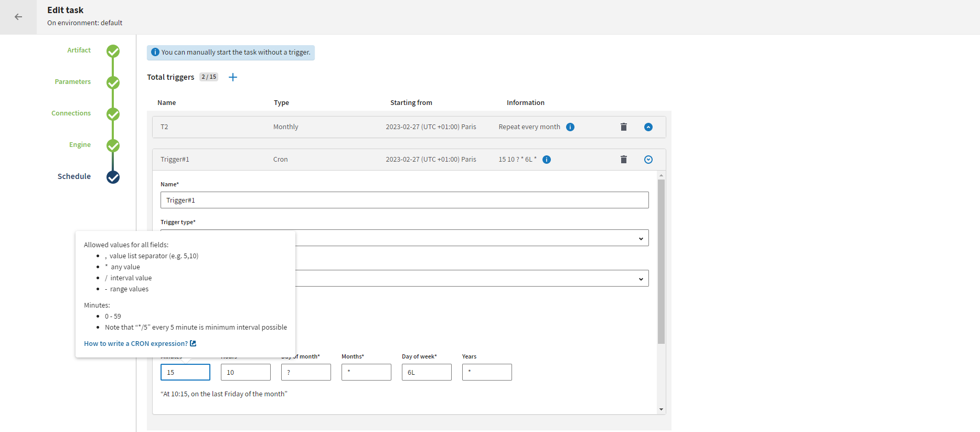Click the Day of week field
This screenshot has width=980, height=432.
coord(426,372)
